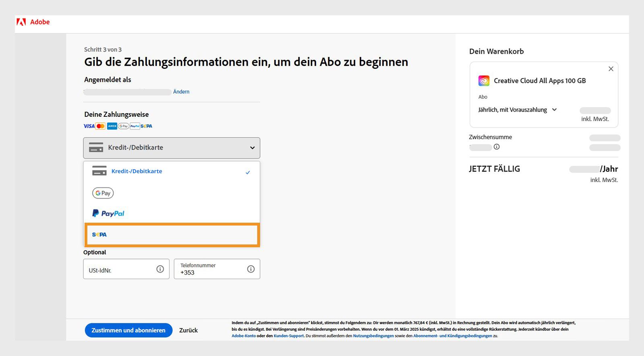
Task: Click the Adobe logo in the header
Action: pos(33,22)
